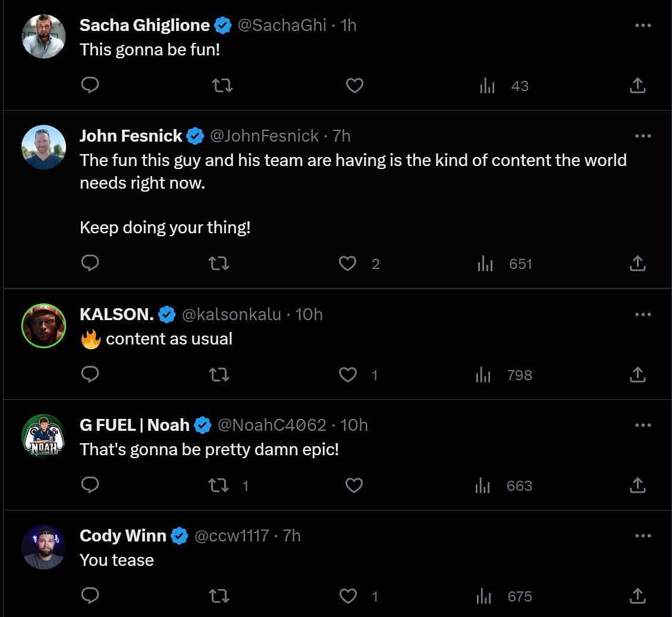Toggle retweet on KALSON.'s reply

click(x=219, y=375)
